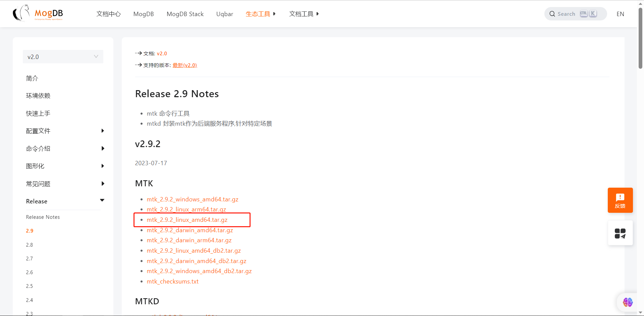Open the mtk_checksums.txt link

tap(173, 281)
